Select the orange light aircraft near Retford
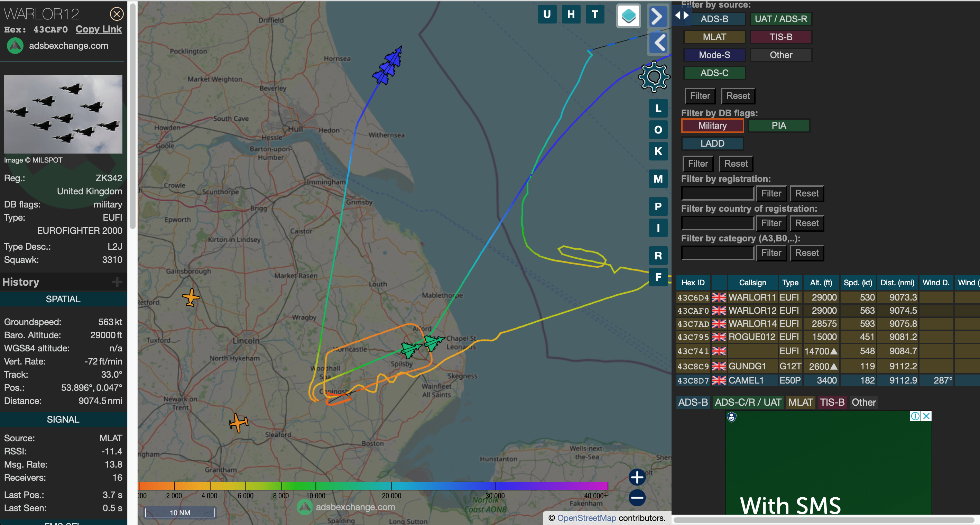The width and height of the screenshot is (980, 525). 191,297
